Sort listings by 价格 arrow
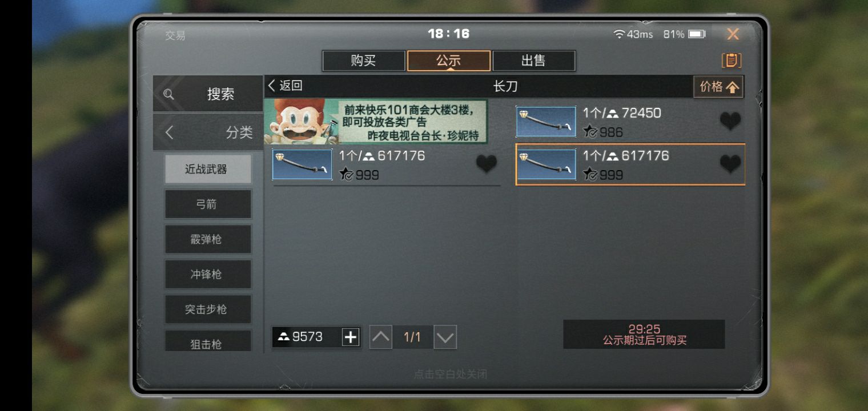 tap(718, 87)
